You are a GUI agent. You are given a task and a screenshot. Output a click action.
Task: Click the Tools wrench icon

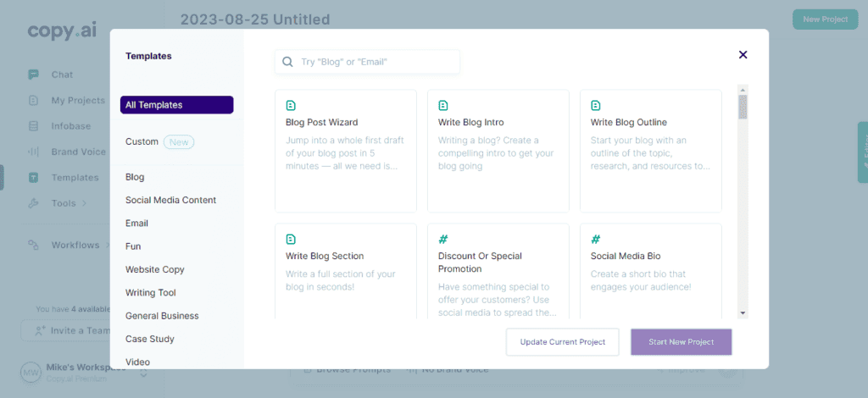(x=33, y=203)
